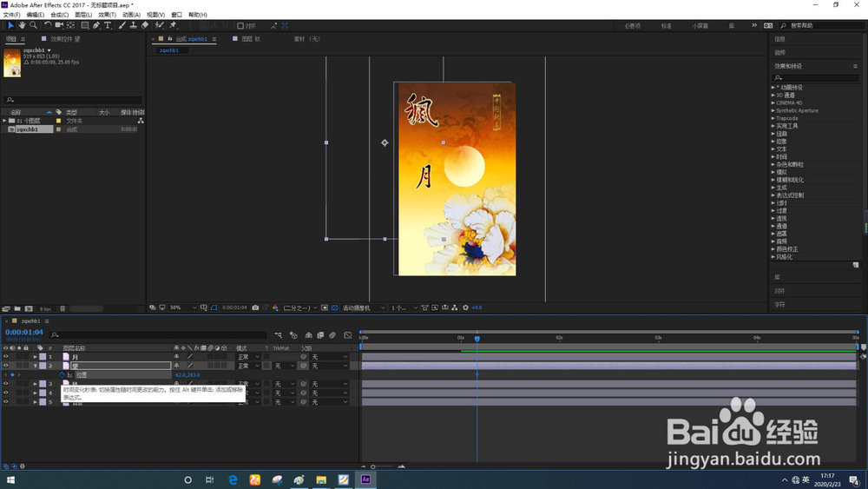Open the graph editor in timeline
The image size is (868, 489).
(x=348, y=335)
